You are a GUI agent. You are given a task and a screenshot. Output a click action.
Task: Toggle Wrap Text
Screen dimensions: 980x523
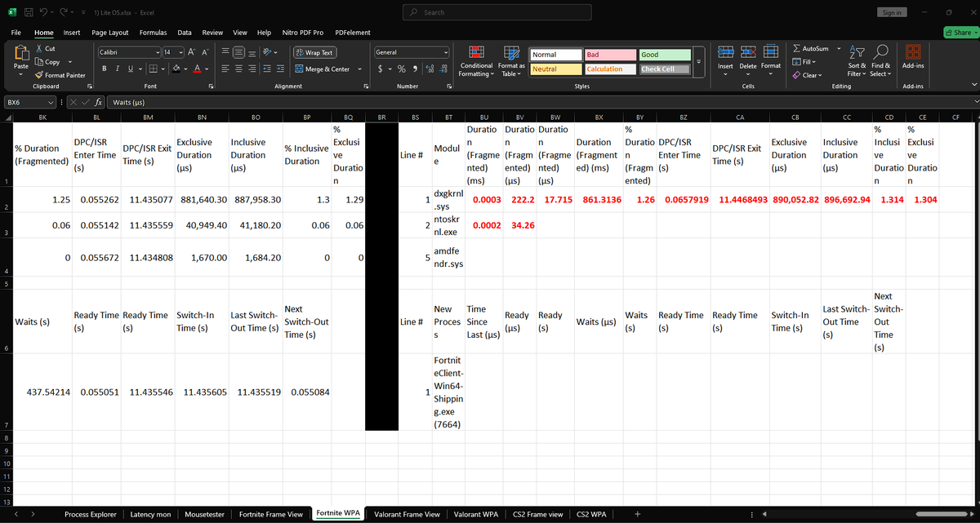314,52
